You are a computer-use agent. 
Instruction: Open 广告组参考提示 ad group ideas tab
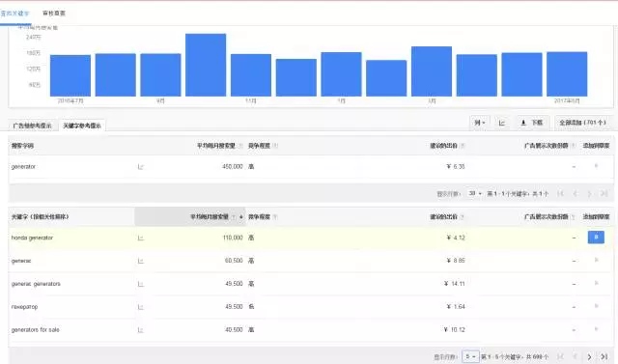[32, 126]
